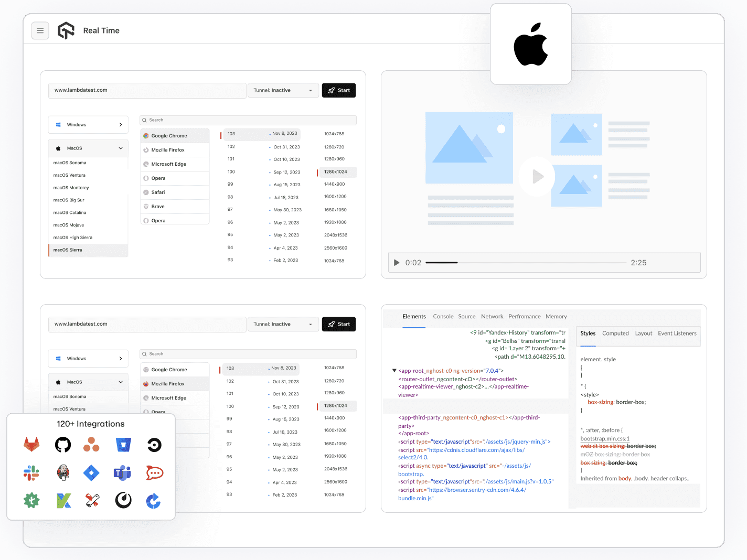Open the Windows platform dropdown

click(88, 124)
